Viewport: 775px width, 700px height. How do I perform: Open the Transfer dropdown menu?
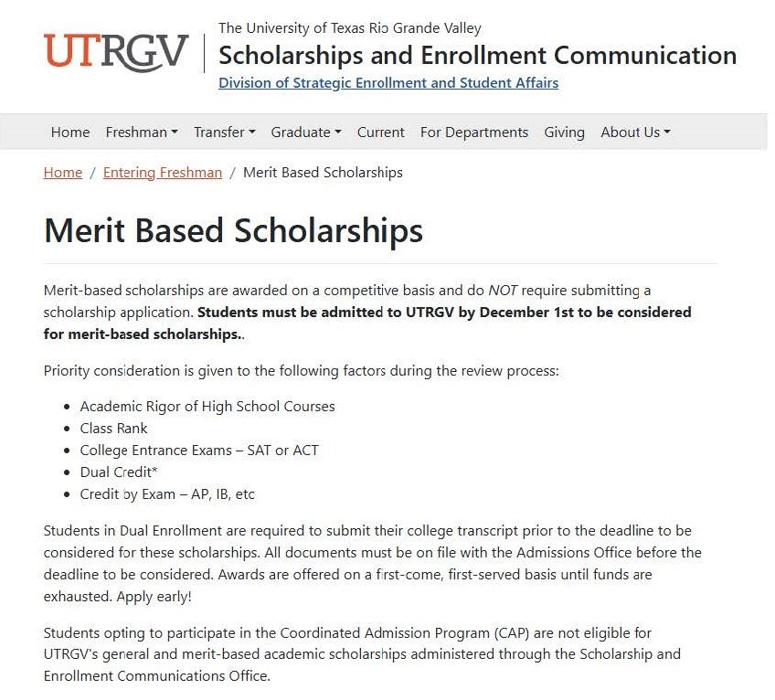(224, 133)
